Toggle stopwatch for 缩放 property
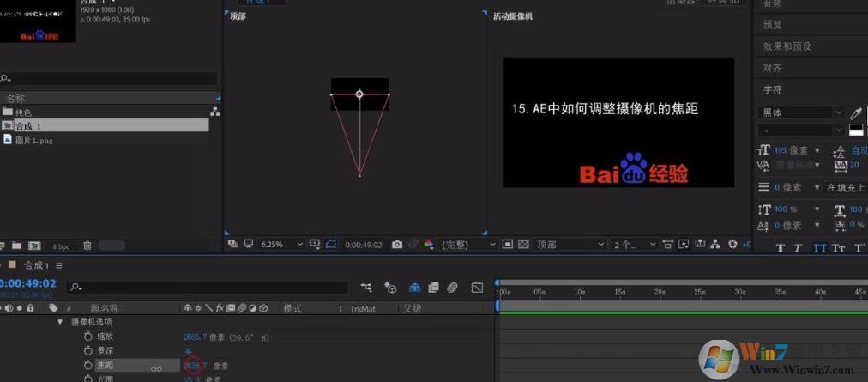868x382 pixels. click(x=87, y=337)
